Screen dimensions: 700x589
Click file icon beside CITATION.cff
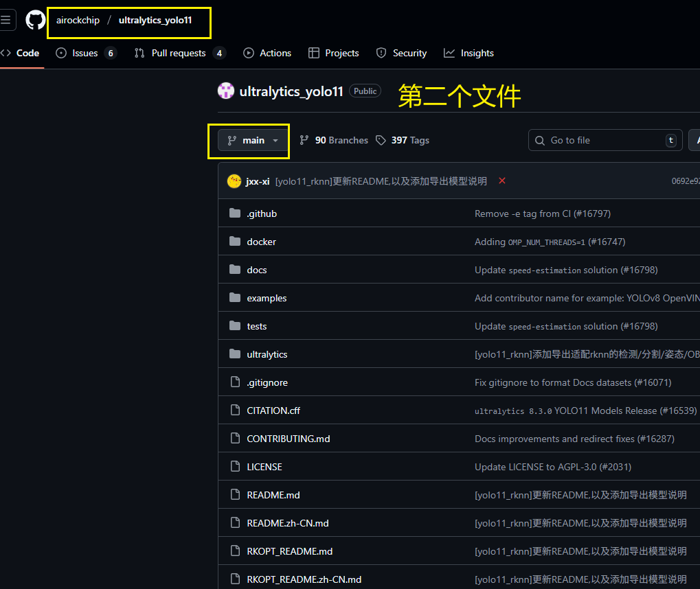pos(235,410)
